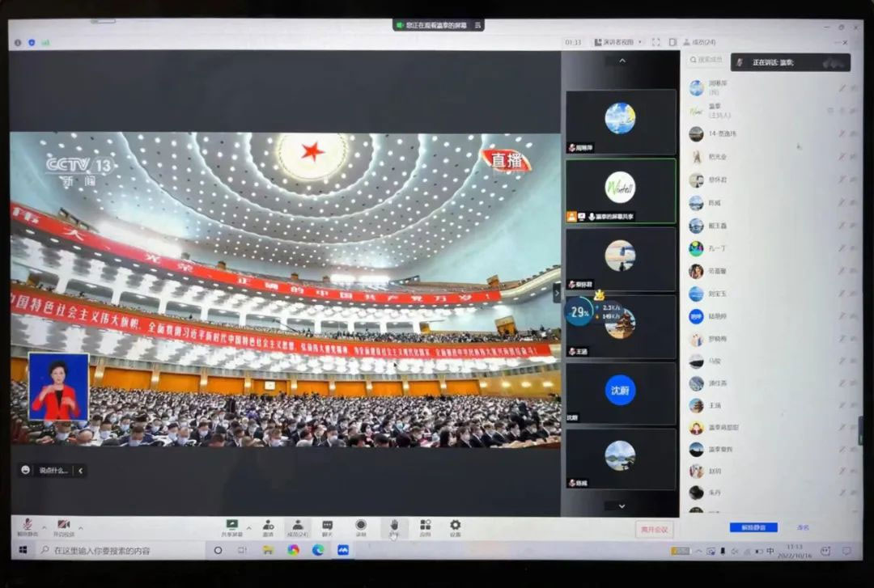Turn on the video camera

coord(63,527)
